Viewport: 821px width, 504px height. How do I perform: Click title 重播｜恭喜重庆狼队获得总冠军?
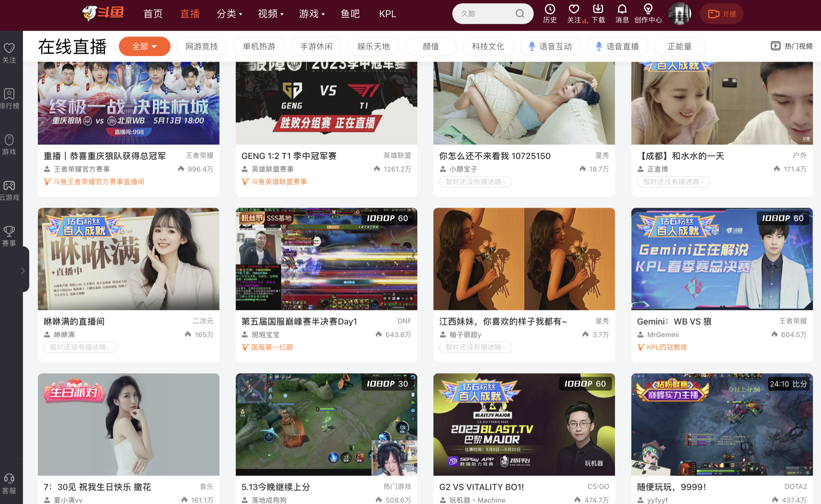105,156
